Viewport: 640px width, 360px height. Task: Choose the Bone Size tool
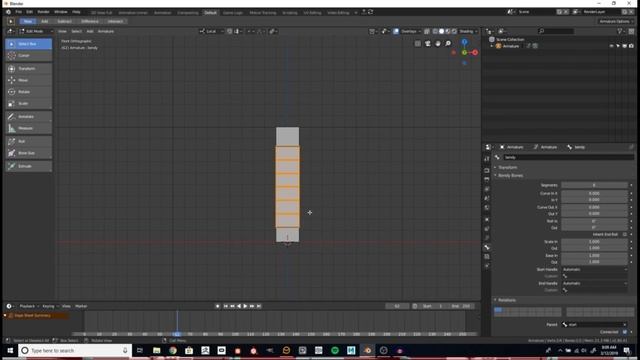pos(29,153)
